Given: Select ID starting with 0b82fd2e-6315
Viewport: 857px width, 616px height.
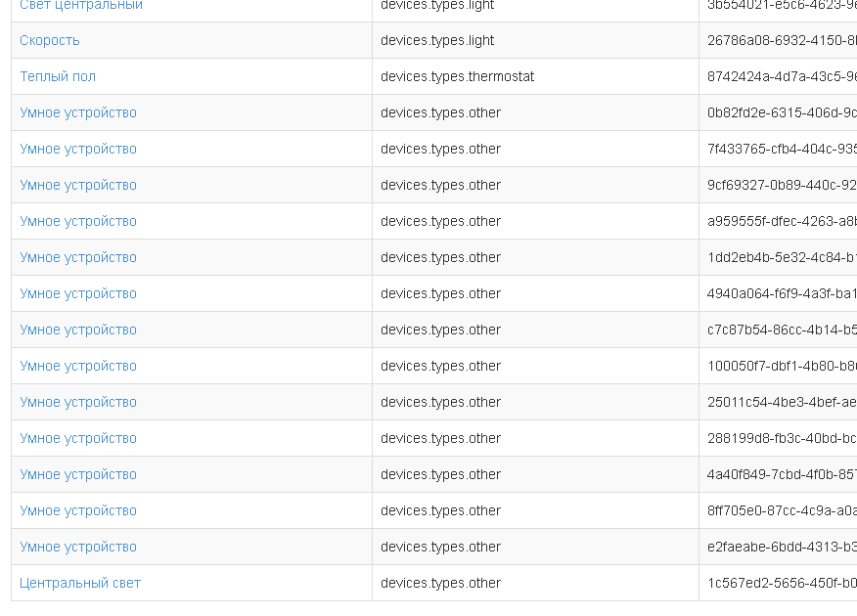Looking at the screenshot, I should 782,112.
